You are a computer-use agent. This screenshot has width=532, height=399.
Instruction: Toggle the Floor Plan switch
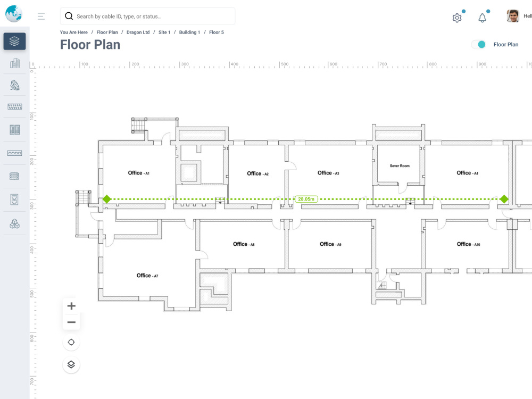pos(479,45)
